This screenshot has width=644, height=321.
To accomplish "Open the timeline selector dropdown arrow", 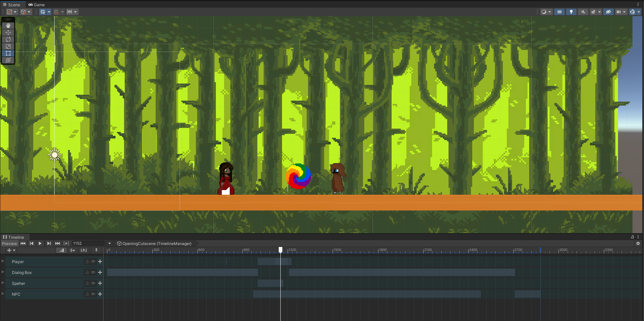I will click(110, 243).
